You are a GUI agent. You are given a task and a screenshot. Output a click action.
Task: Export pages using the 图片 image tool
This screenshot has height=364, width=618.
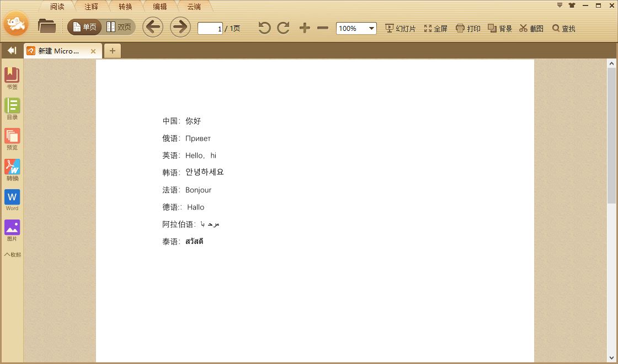(x=12, y=228)
